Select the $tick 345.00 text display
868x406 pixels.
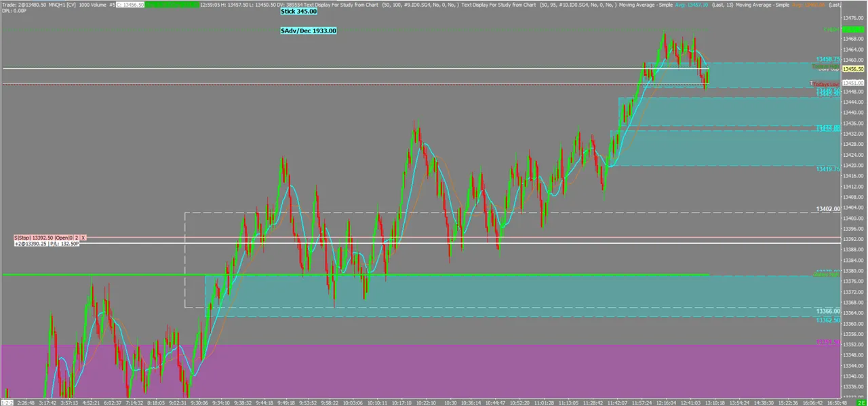pyautogui.click(x=299, y=12)
